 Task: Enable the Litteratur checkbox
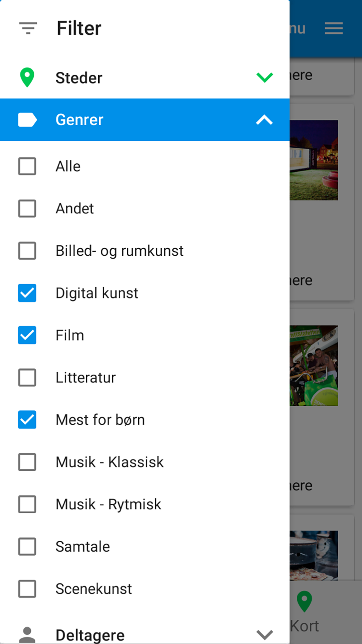coord(27,377)
